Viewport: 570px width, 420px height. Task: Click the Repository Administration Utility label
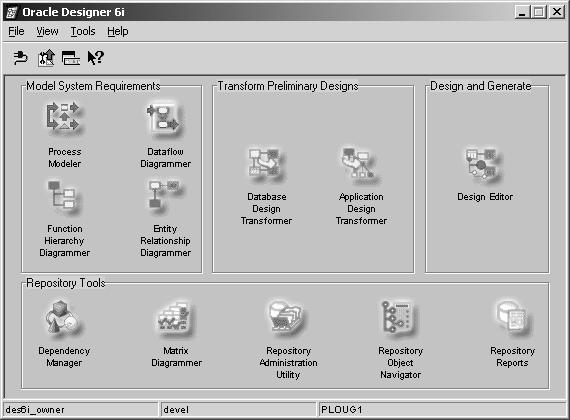[288, 362]
